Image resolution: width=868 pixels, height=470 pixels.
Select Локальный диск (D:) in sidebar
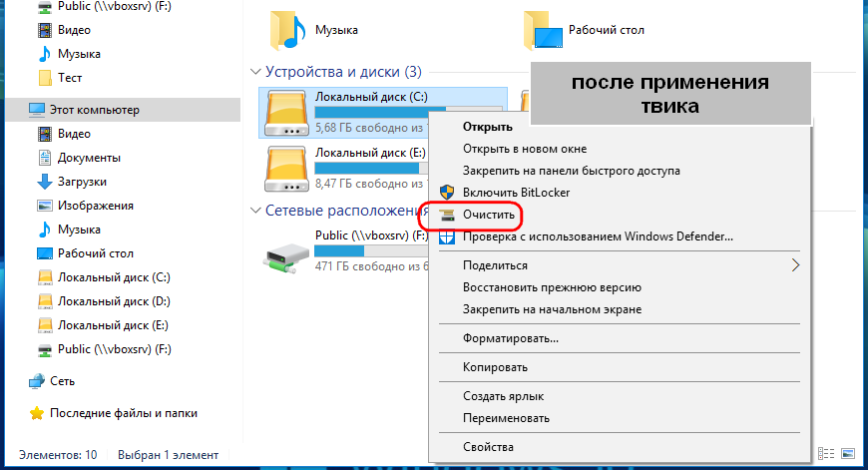[x=114, y=301]
